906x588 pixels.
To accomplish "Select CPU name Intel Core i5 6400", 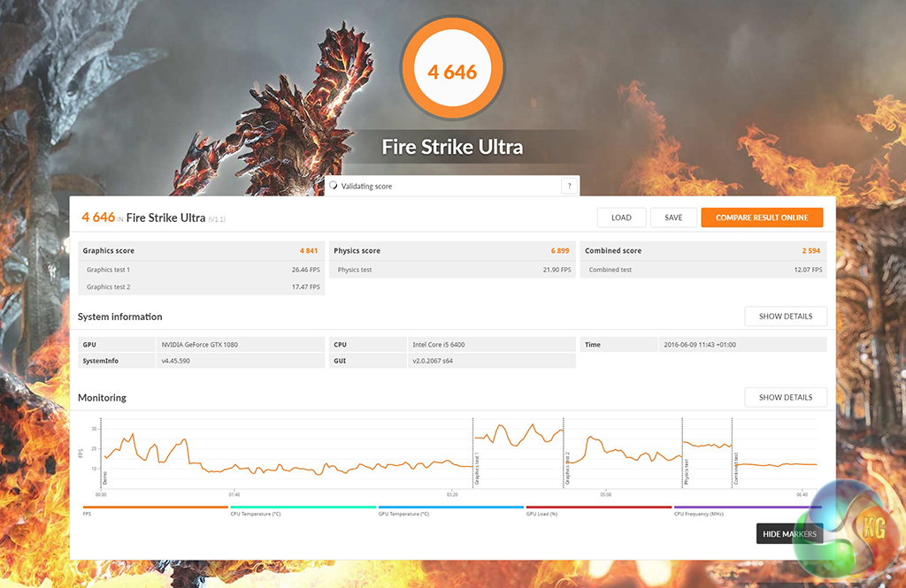I will (x=439, y=345).
